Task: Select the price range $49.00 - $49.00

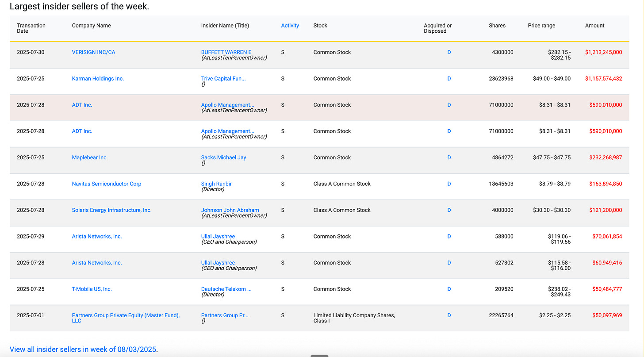Action: click(x=552, y=79)
